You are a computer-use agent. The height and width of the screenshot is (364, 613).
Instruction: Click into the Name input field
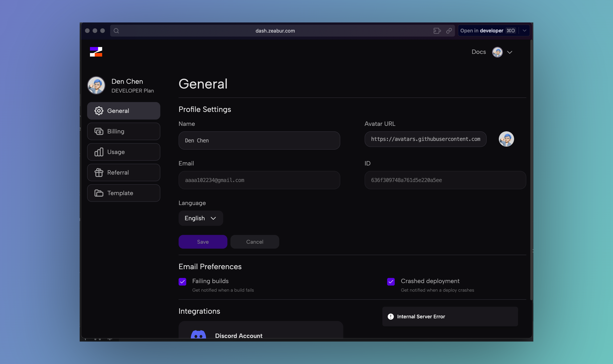[x=259, y=140]
